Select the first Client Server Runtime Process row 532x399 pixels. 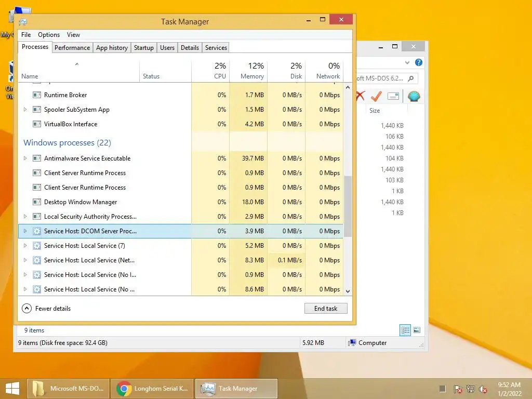pyautogui.click(x=180, y=173)
